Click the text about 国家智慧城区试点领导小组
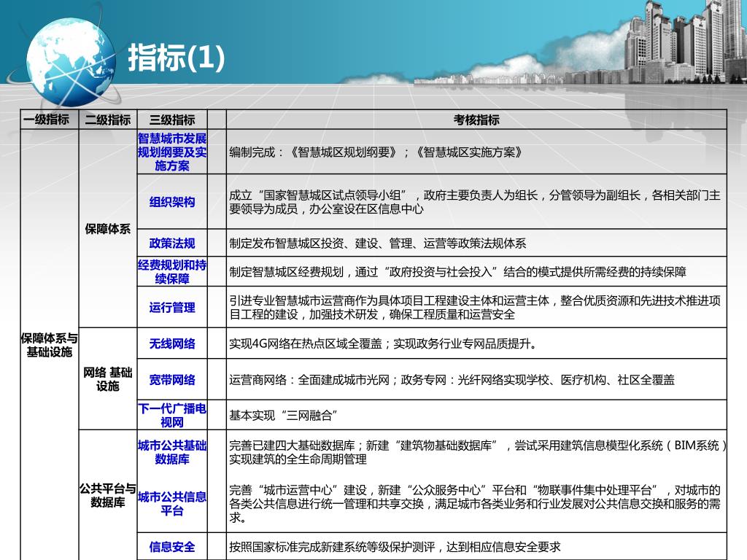 point(474,202)
